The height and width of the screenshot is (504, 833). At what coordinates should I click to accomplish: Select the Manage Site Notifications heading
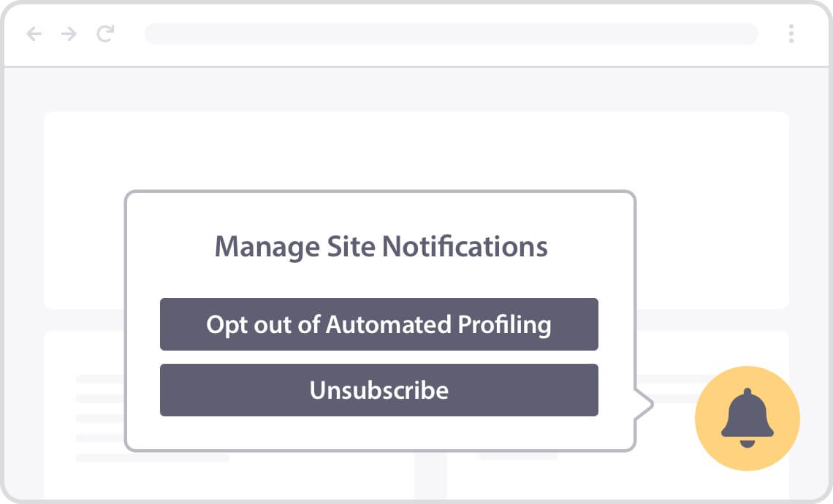tap(381, 247)
